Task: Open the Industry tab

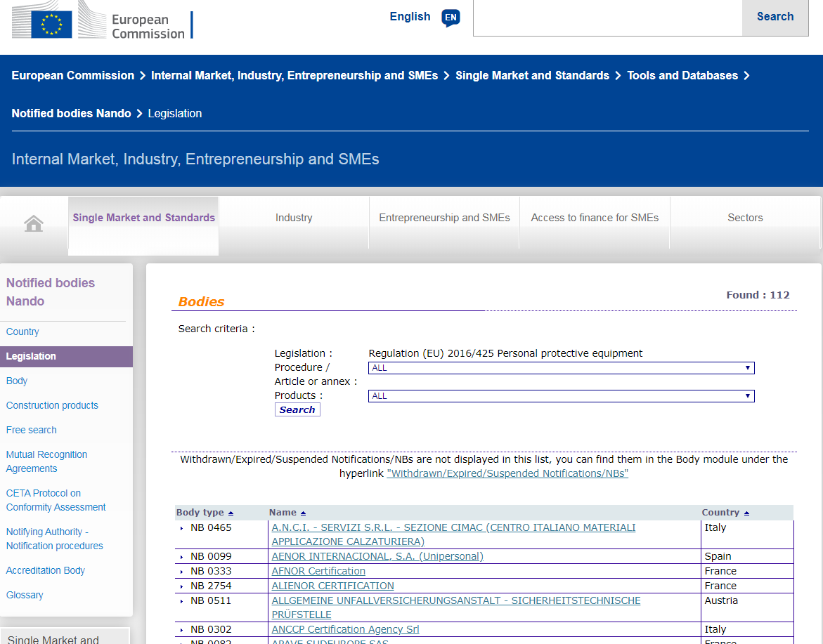Action: (294, 218)
